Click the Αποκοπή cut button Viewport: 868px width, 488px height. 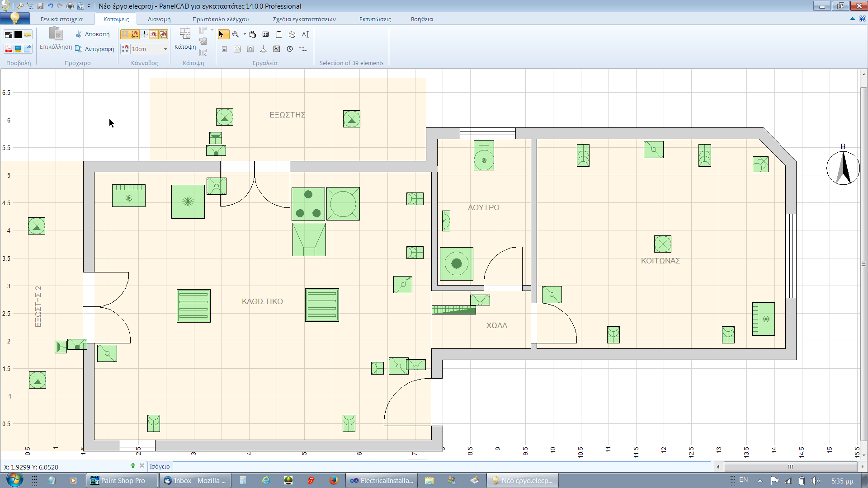pyautogui.click(x=92, y=34)
